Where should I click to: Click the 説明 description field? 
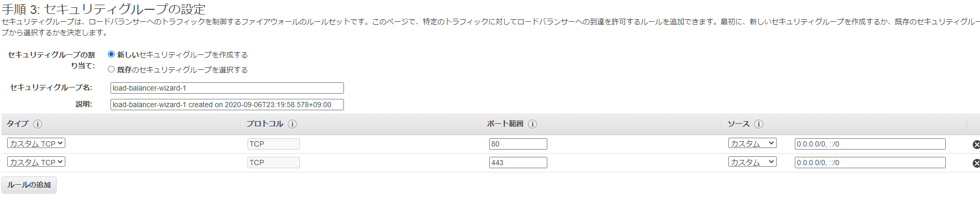227,105
